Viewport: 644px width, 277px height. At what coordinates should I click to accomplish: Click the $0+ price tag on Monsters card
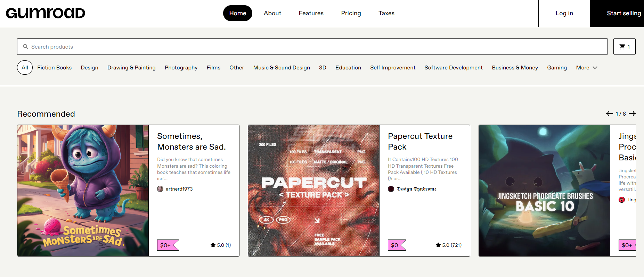click(168, 245)
